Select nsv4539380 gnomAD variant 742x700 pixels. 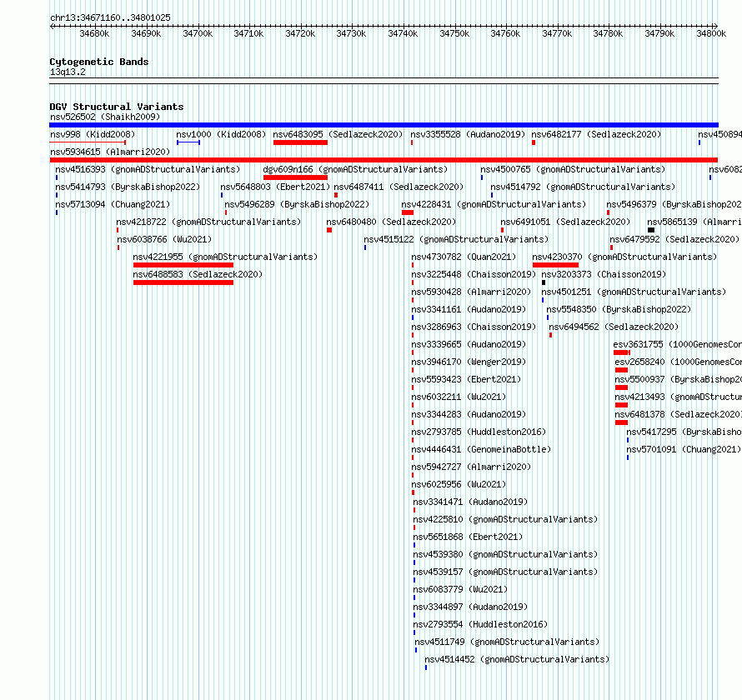(x=505, y=554)
